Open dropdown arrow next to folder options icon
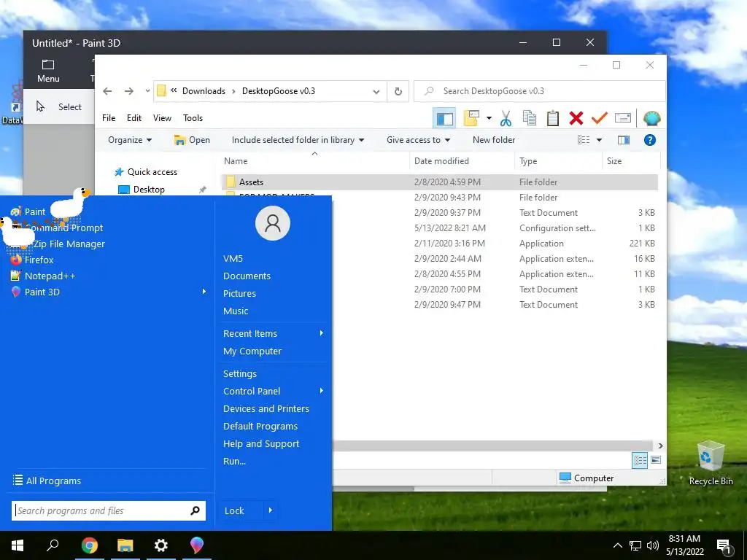 click(x=489, y=118)
